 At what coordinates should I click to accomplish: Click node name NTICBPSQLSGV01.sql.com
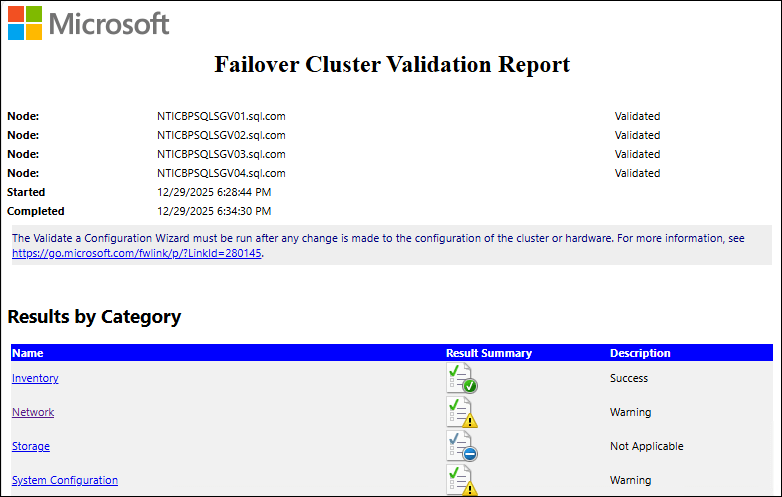(221, 116)
